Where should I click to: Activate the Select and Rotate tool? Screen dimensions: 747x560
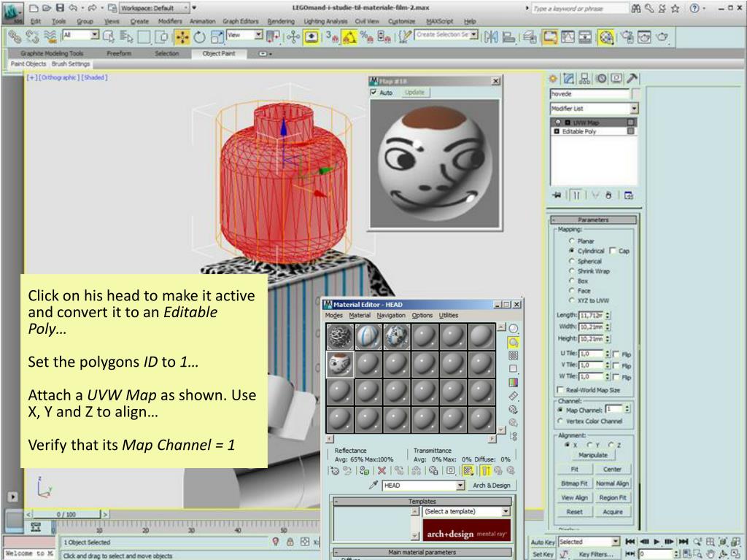(200, 37)
